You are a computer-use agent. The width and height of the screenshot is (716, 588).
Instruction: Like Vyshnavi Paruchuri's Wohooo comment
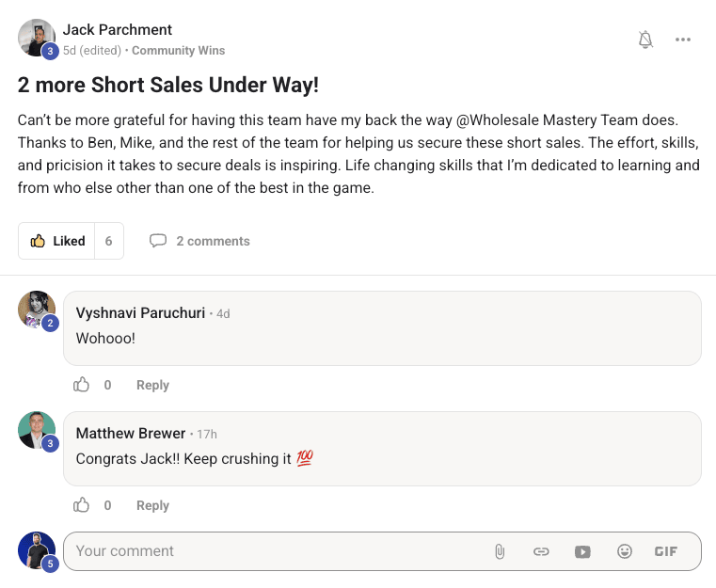pyautogui.click(x=83, y=385)
